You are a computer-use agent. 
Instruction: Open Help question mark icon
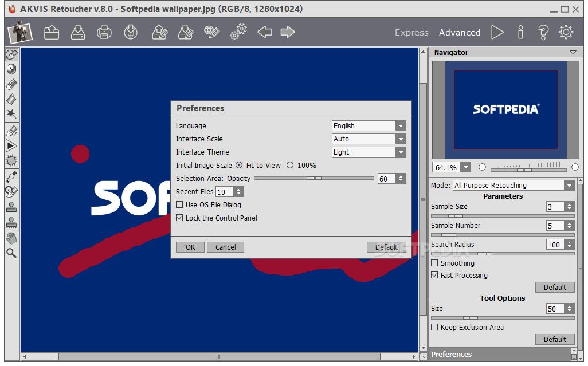[x=543, y=32]
